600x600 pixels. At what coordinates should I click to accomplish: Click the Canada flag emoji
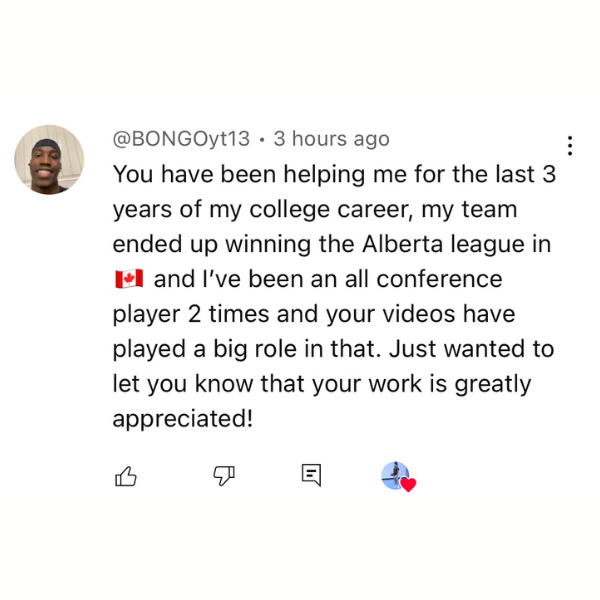(x=129, y=278)
